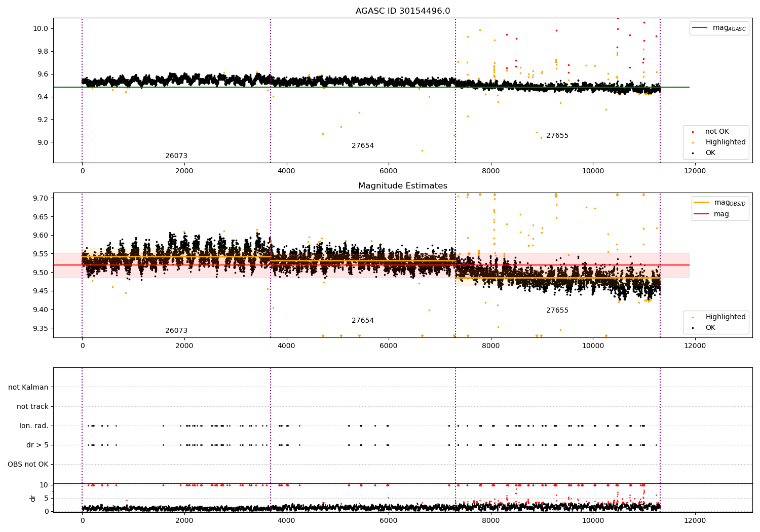Click obsid label 27655 in the top plot
The image size is (760, 532).
(557, 136)
